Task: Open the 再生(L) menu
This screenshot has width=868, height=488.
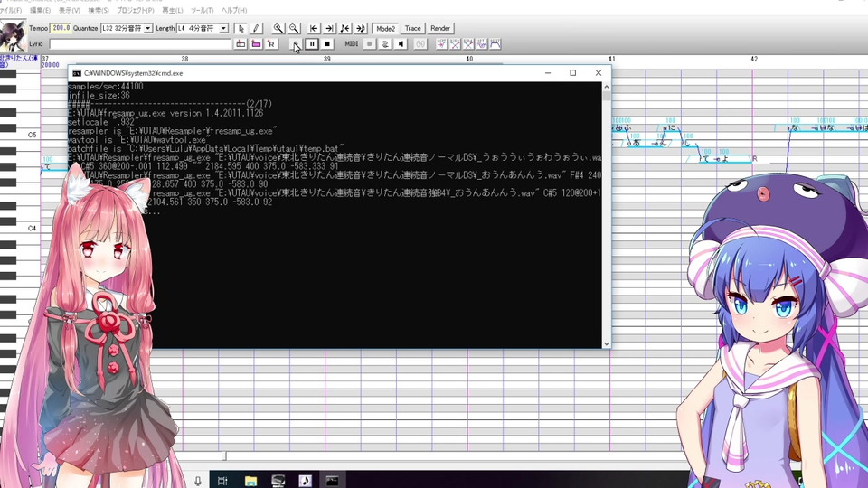Action: pyautogui.click(x=172, y=11)
